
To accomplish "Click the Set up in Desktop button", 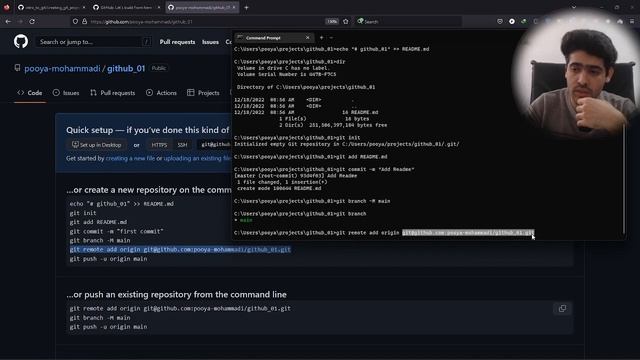I will click(x=96, y=145).
